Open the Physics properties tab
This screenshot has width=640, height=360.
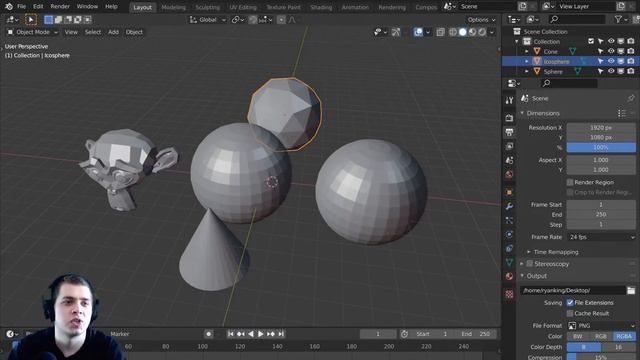click(509, 234)
